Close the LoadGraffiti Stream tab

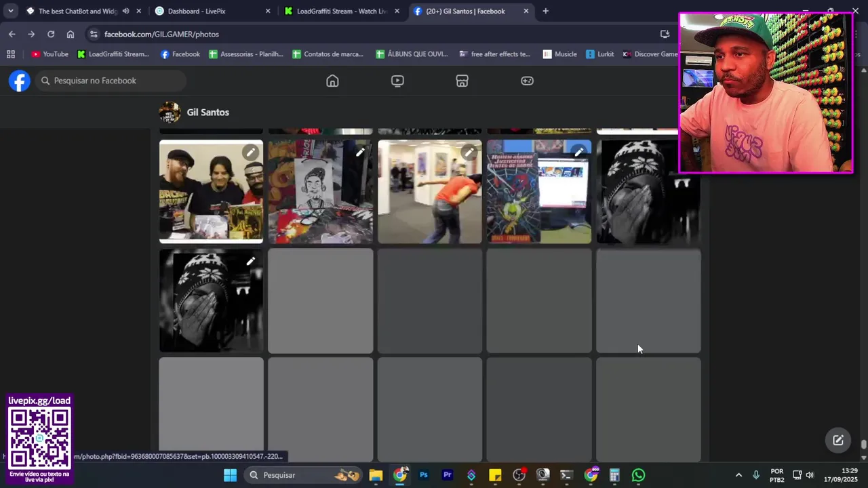point(397,11)
